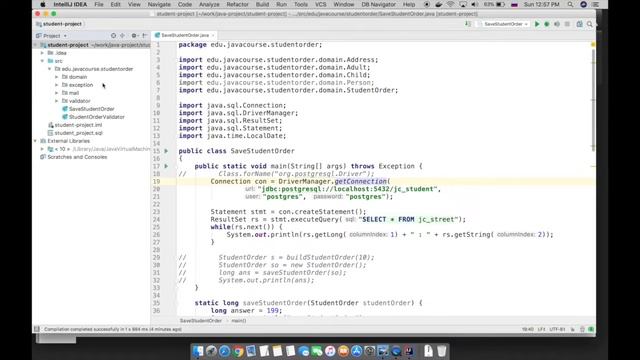Select student_project.sql file
The image size is (640, 360).
click(x=78, y=133)
